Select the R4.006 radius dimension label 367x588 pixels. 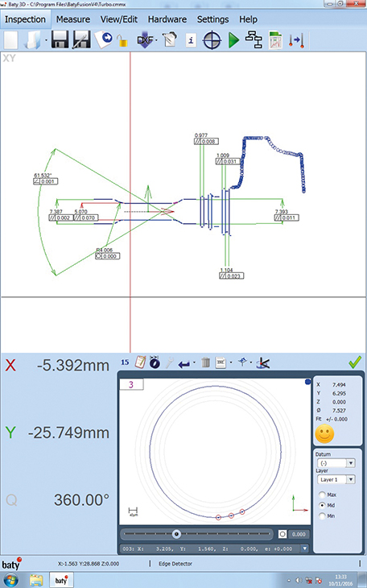point(104,251)
